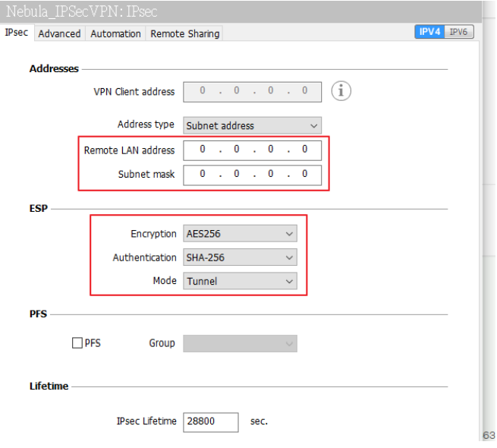Enable the PFS checkbox
The height and width of the screenshot is (448, 497).
(x=77, y=343)
